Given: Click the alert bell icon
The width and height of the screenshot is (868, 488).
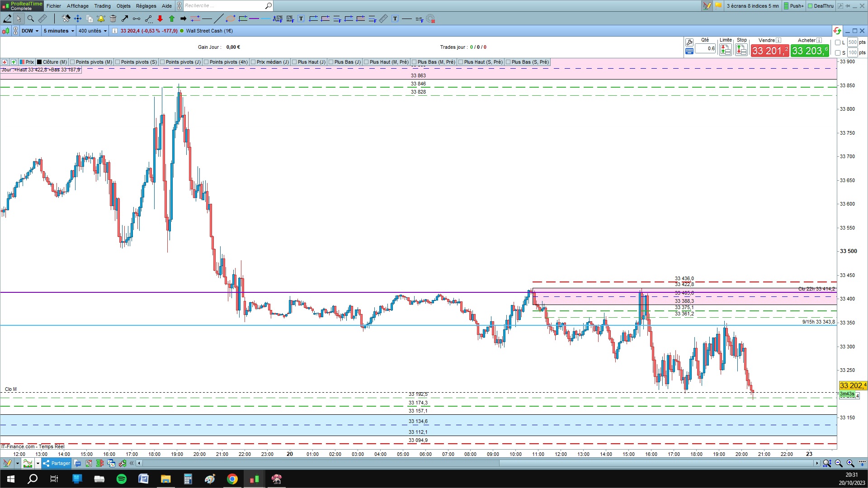Looking at the screenshot, I should click(101, 19).
